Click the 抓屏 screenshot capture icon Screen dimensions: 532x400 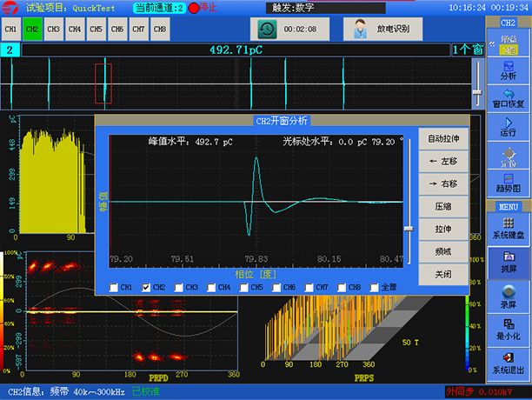coord(509,263)
